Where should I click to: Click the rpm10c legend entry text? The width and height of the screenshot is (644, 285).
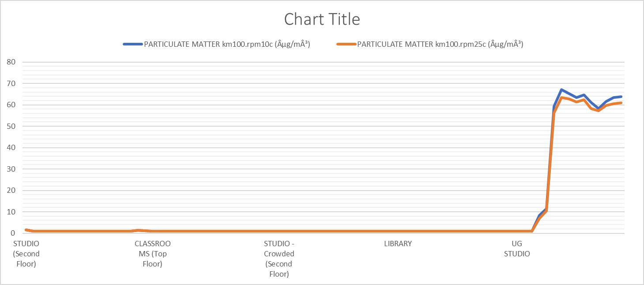point(227,44)
